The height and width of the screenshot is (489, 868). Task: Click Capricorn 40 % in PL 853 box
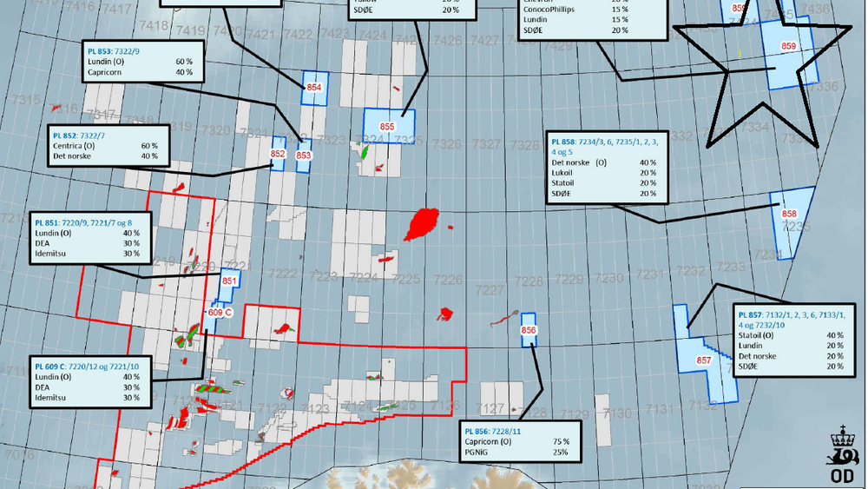[140, 72]
